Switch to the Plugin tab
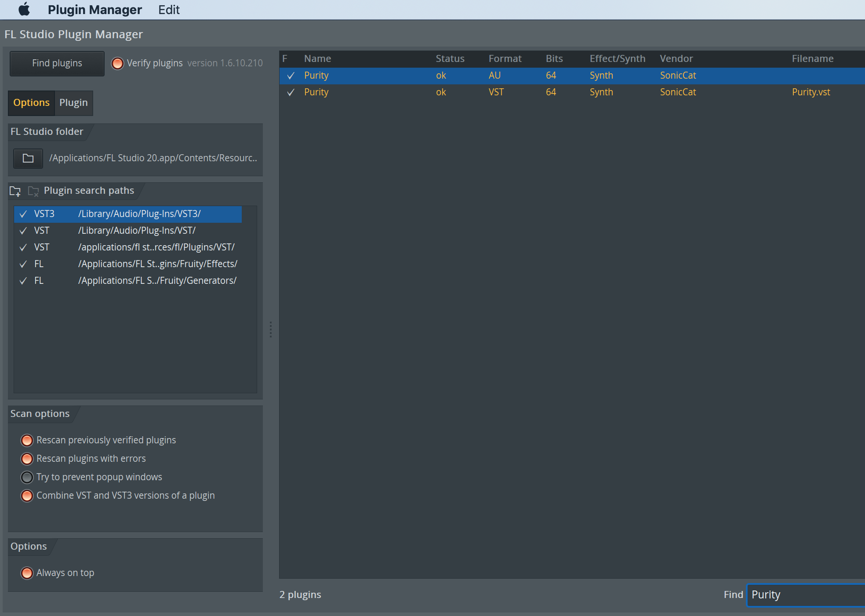 [x=73, y=103]
